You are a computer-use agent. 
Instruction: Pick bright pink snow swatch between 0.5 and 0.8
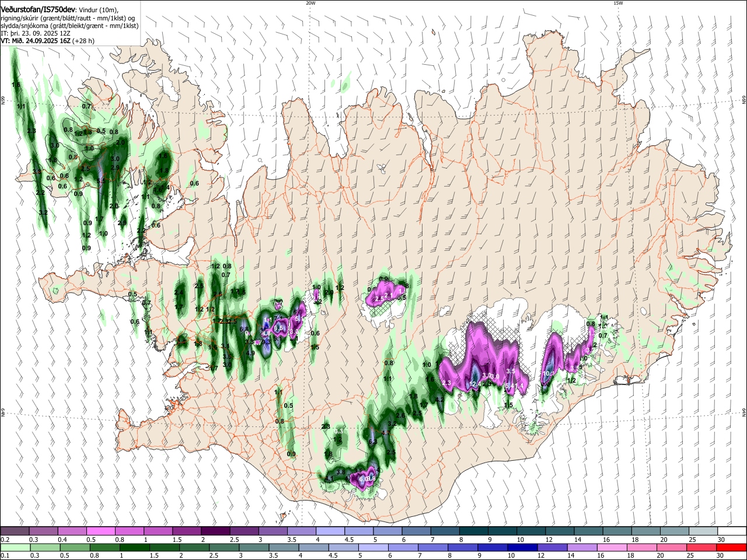coord(100,531)
